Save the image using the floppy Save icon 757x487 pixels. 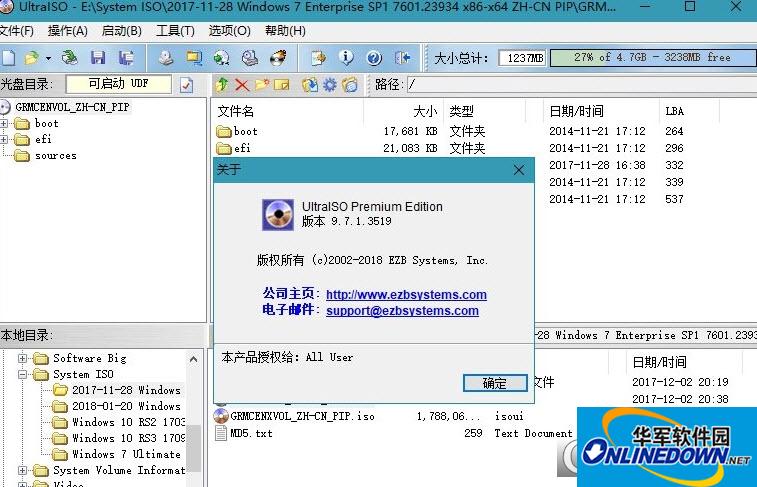pyautogui.click(x=98, y=58)
